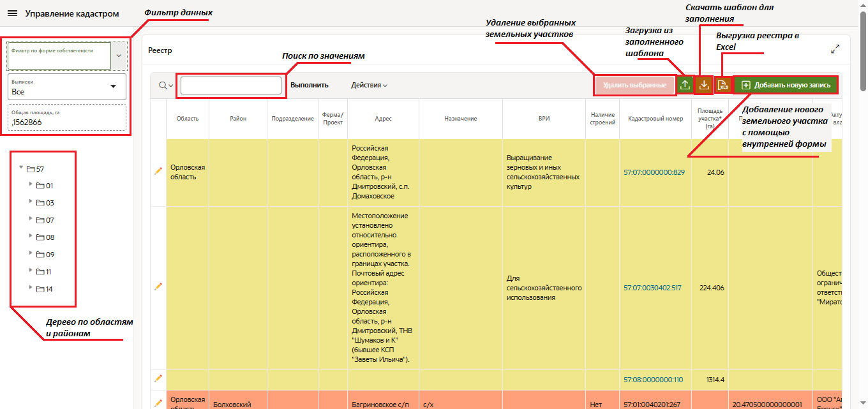Click the Выполнить search button
This screenshot has height=409, width=868.
(x=309, y=85)
